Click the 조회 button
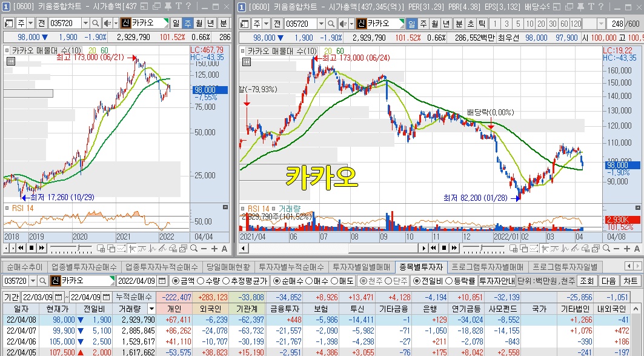Screen dimensions: 644x356 pyautogui.click(x=586, y=281)
